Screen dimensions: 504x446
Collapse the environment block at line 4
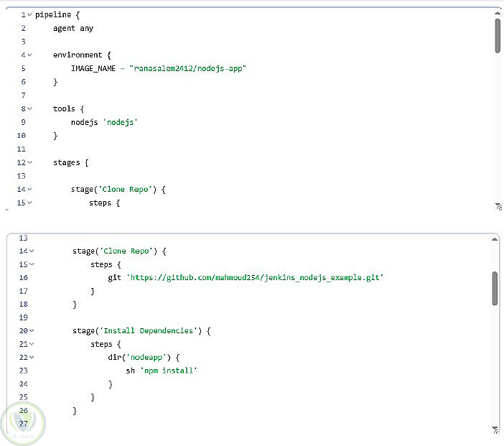pos(29,55)
